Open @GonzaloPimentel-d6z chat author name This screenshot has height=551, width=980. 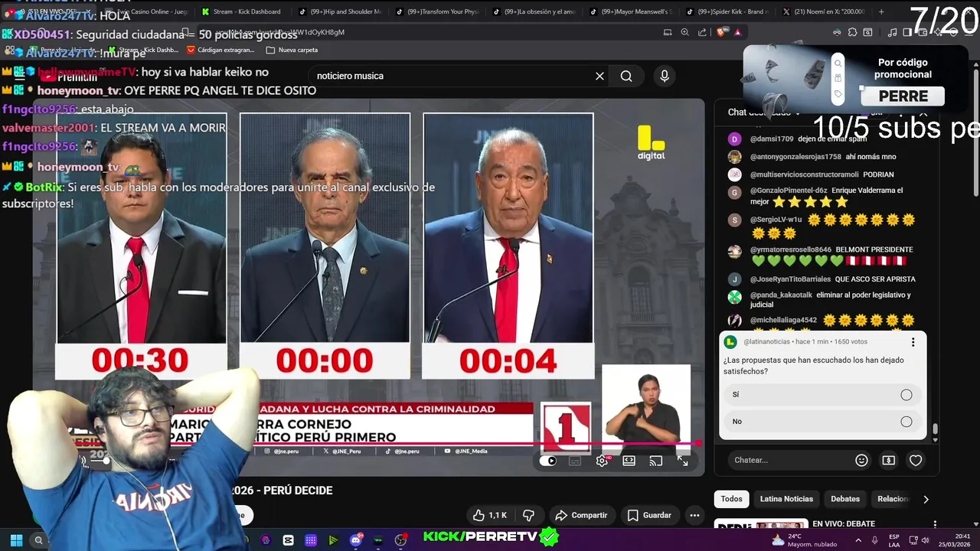point(789,191)
